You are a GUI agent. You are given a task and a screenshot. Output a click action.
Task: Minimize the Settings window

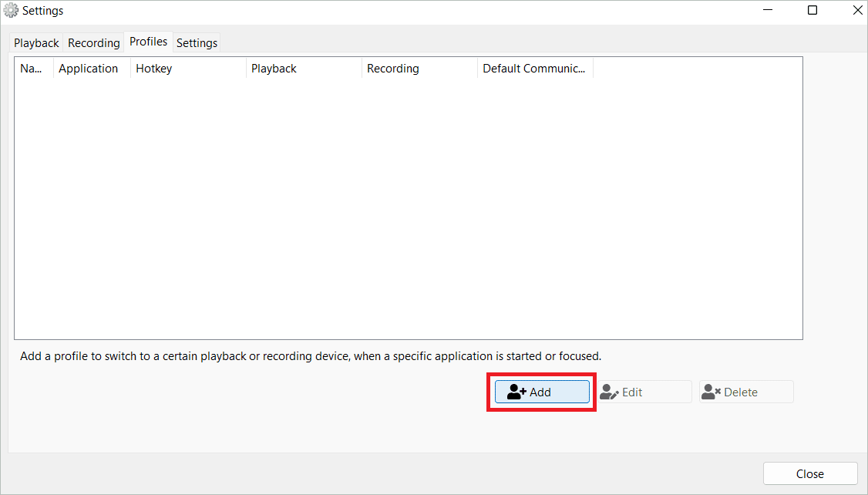(x=767, y=10)
